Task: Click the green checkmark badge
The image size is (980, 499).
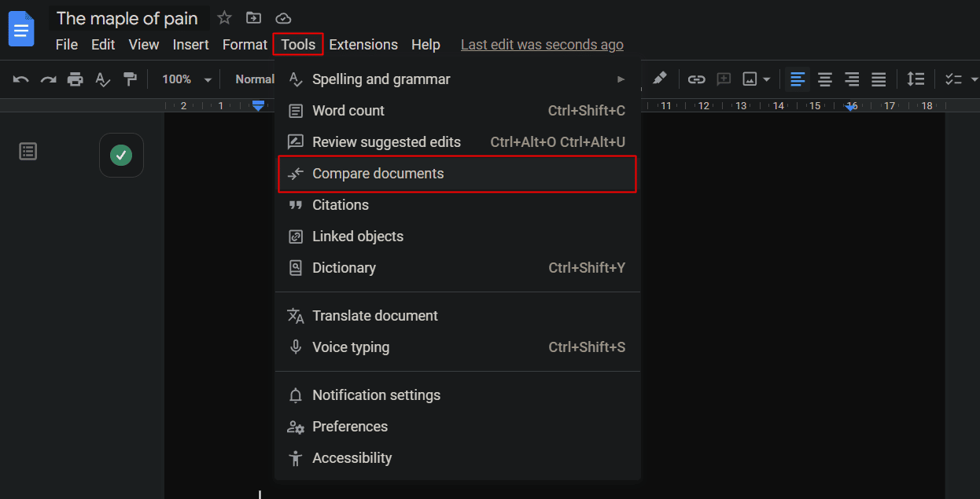Action: point(121,155)
